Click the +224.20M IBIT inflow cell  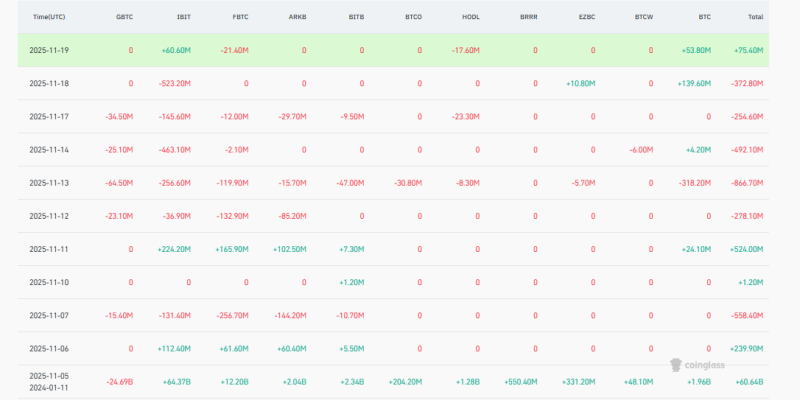coord(174,249)
